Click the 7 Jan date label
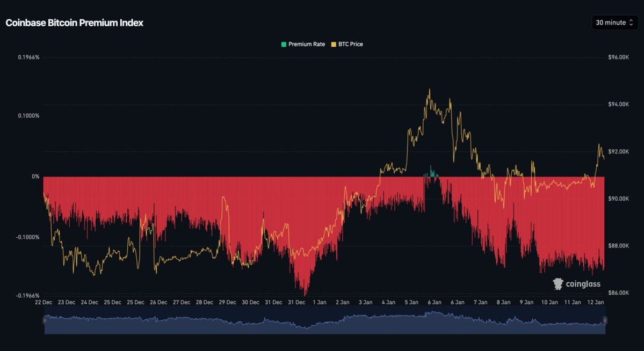The image size is (644, 351). [481, 302]
